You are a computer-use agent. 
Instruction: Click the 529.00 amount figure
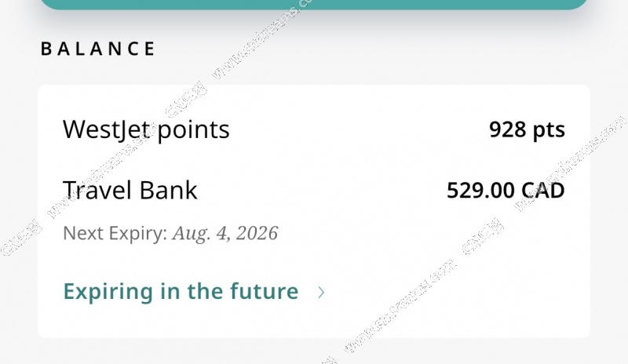[480, 190]
